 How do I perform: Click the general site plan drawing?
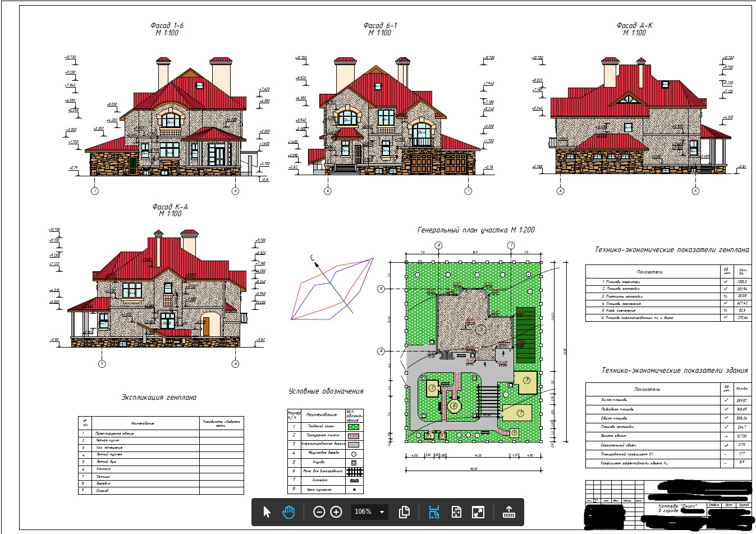(x=474, y=351)
